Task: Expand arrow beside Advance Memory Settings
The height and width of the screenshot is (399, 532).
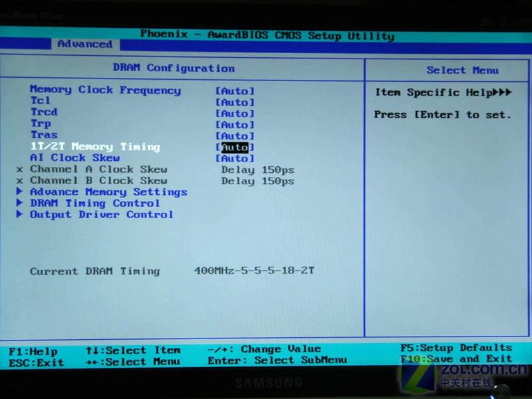Action: pyautogui.click(x=20, y=192)
